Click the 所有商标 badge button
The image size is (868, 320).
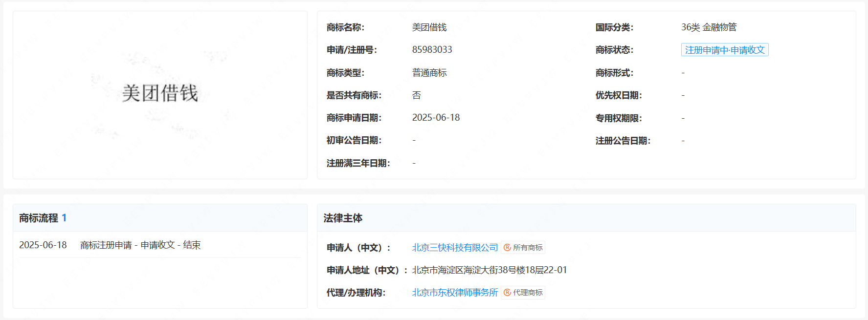click(523, 248)
